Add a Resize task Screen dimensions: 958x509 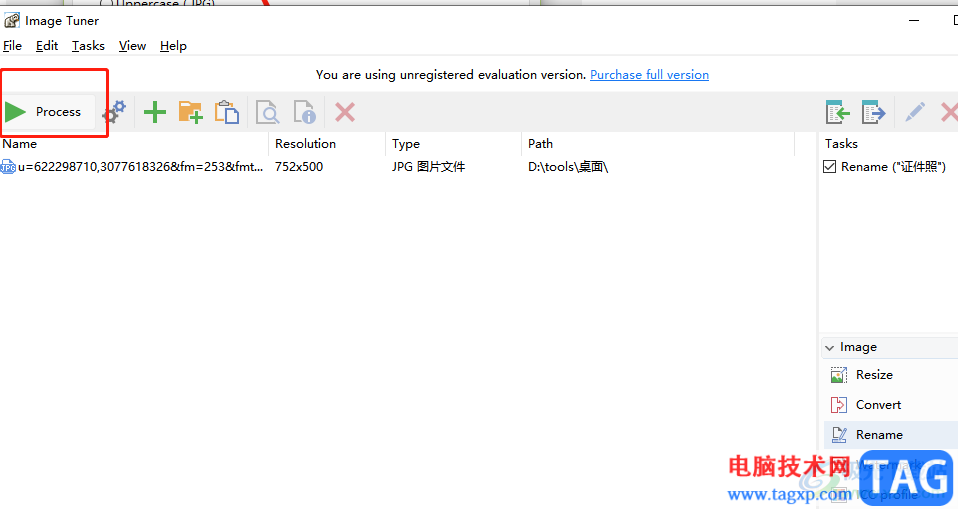[874, 375]
